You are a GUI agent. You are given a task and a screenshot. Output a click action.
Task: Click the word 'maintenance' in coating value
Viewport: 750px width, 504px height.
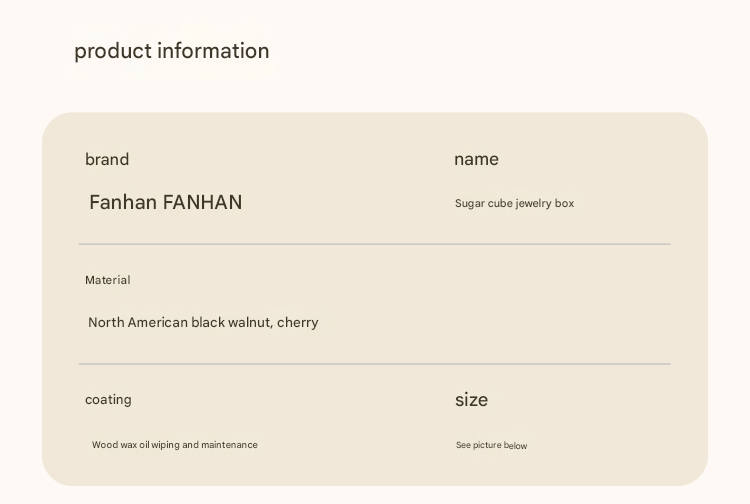coord(230,445)
